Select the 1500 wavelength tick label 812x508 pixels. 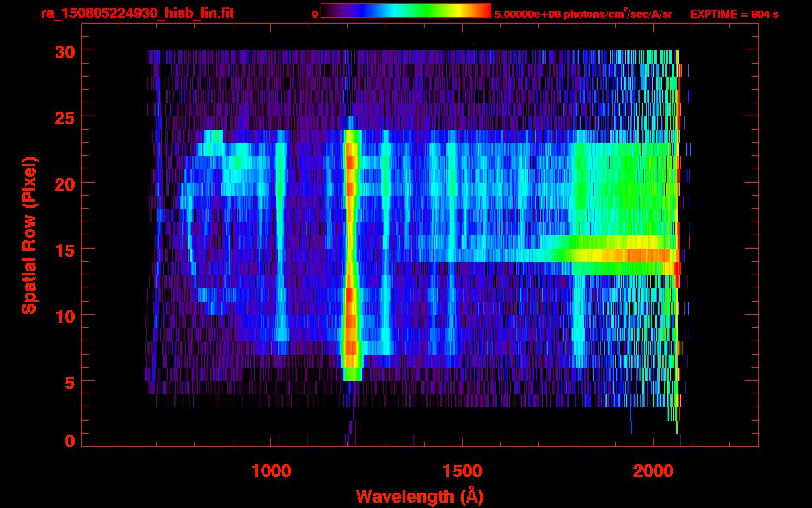(462, 471)
